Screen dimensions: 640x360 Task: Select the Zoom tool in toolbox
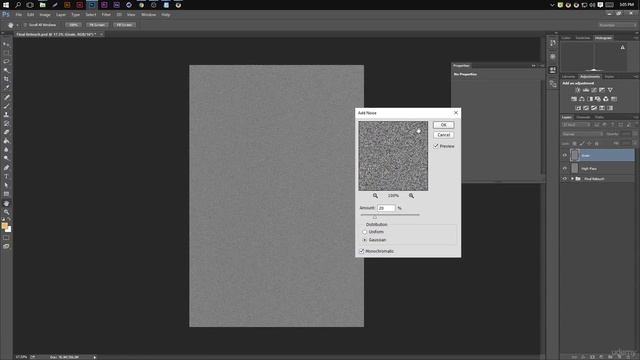[6, 212]
